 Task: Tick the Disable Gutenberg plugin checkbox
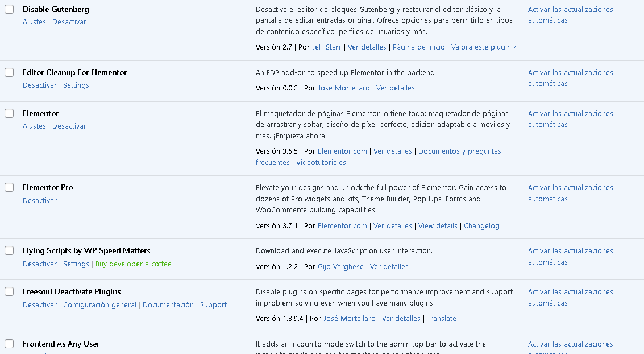click(9, 9)
